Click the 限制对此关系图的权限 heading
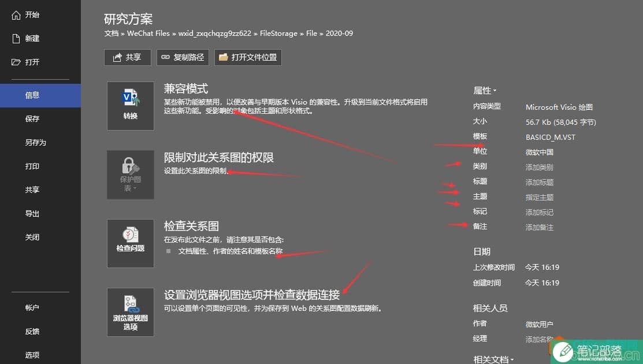This screenshot has width=643, height=364. click(218, 157)
